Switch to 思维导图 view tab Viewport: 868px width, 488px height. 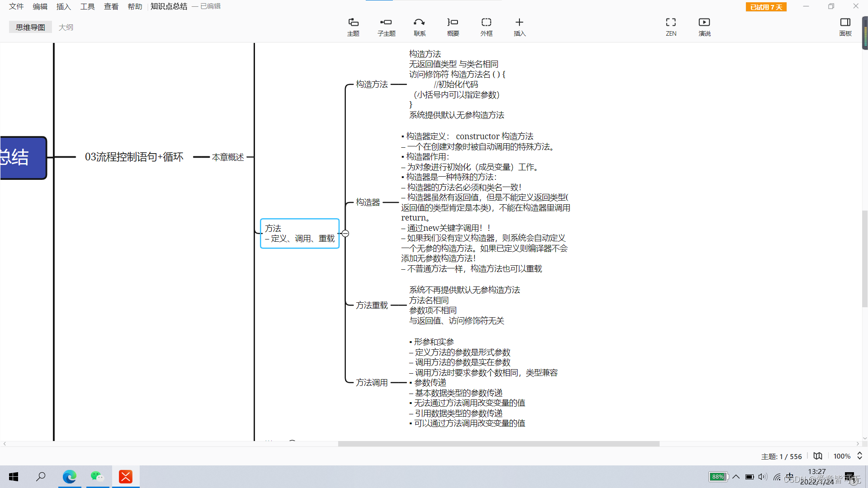(x=30, y=27)
